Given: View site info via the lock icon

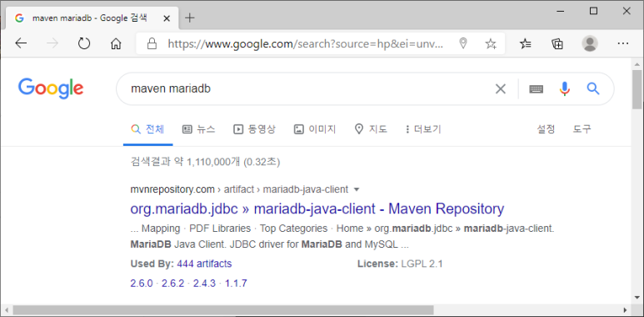Looking at the screenshot, I should (x=152, y=43).
